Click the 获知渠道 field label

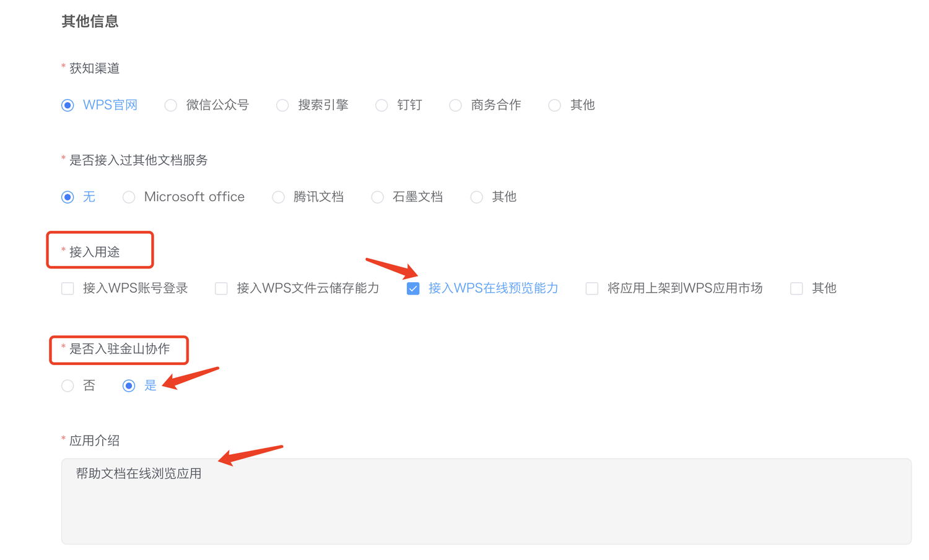[94, 69]
